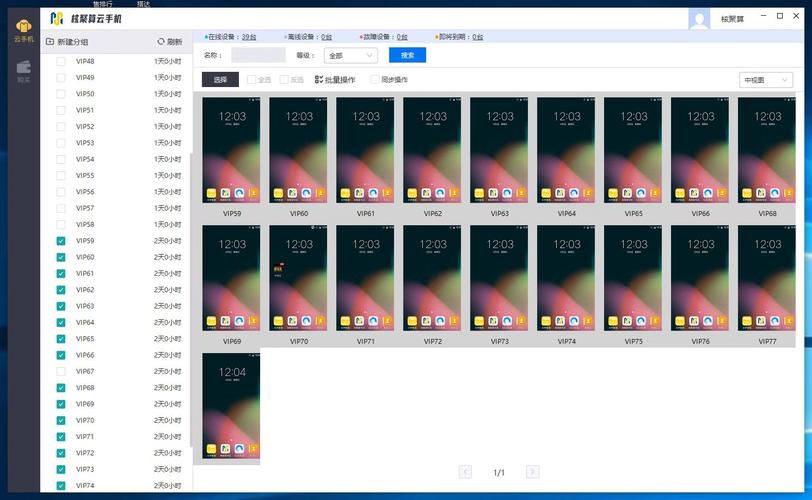Uncheck the VIP74 checkbox in device list

pyautogui.click(x=61, y=486)
